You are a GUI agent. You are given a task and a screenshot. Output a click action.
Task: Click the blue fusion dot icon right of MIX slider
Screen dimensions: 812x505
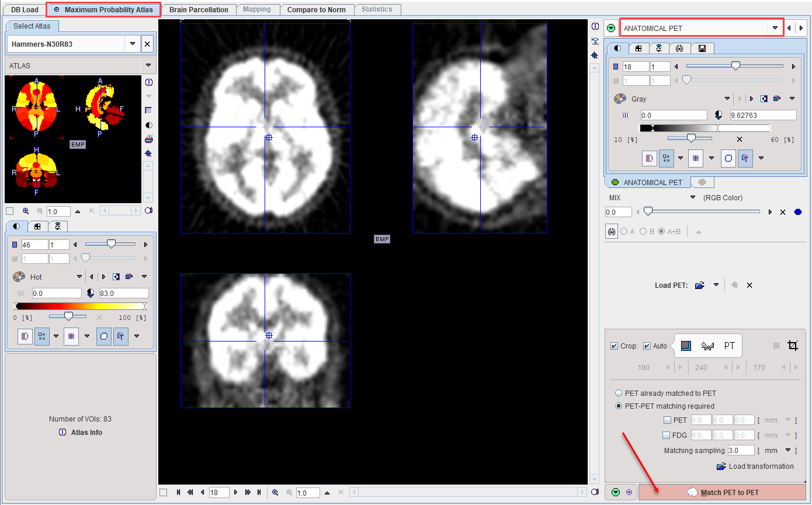[x=798, y=212]
